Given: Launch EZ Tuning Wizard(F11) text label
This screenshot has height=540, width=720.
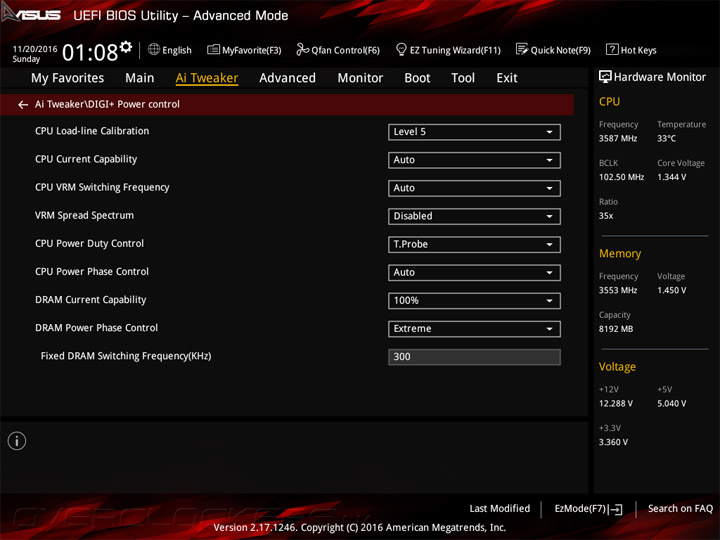Looking at the screenshot, I should pos(455,50).
